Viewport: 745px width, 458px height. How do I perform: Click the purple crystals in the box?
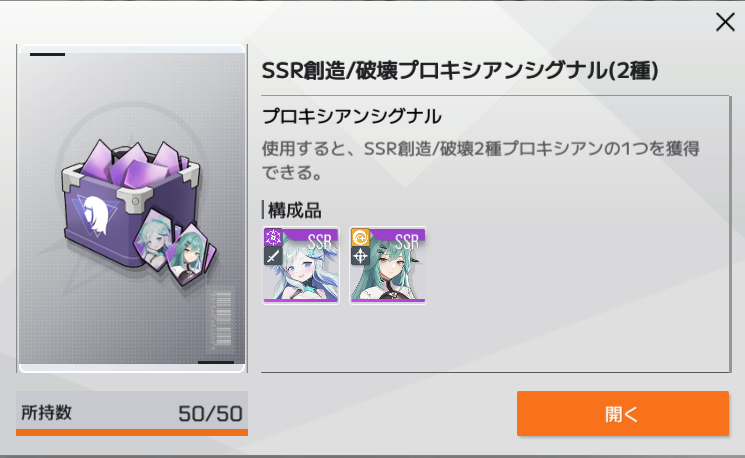pos(133,164)
